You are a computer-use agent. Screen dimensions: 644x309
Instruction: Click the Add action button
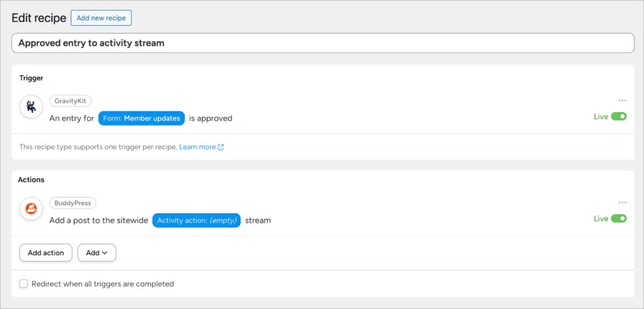[46, 252]
